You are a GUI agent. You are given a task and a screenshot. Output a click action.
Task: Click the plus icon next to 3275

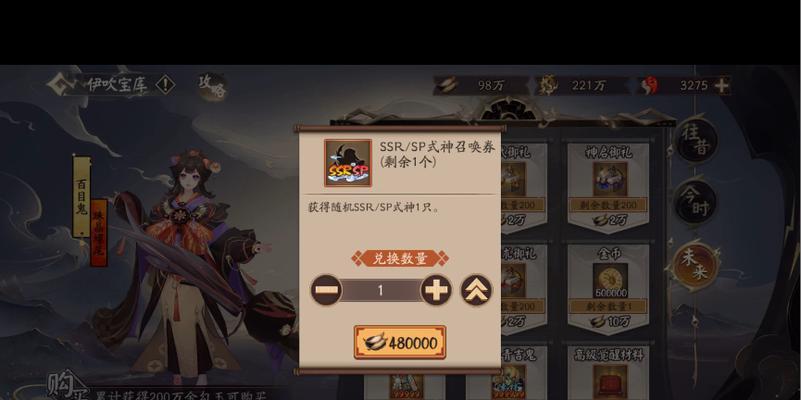(x=722, y=85)
